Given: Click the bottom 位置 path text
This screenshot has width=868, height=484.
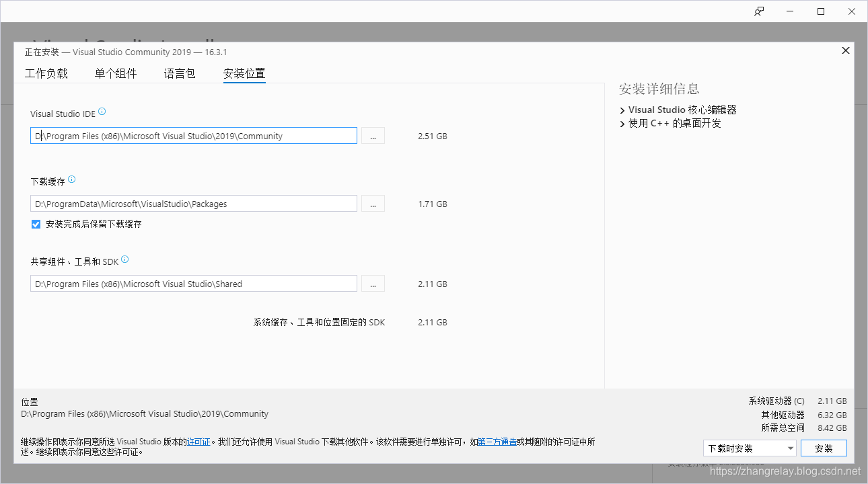Looking at the screenshot, I should click(x=145, y=414).
